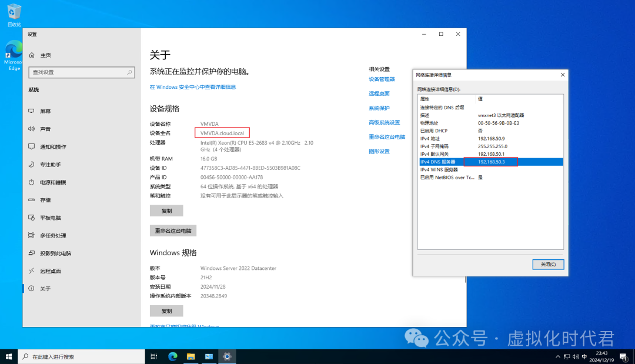Image resolution: width=635 pixels, height=364 pixels.
Task: Focus the 查找设置 search field
Action: point(82,72)
